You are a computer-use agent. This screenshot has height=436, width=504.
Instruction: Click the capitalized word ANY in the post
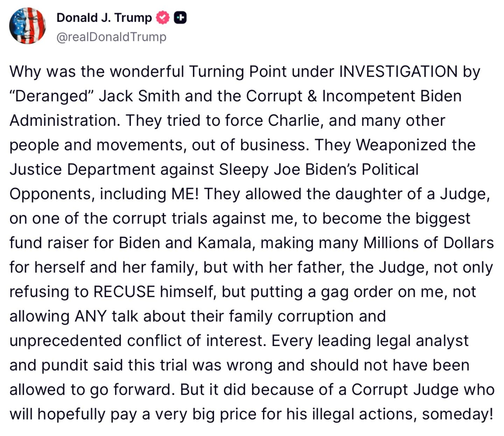tap(91, 316)
